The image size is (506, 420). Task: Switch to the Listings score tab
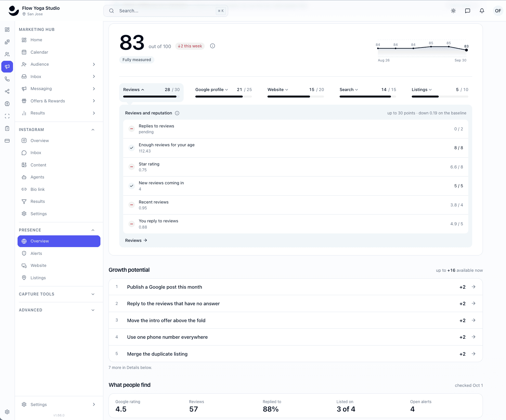tap(440, 92)
